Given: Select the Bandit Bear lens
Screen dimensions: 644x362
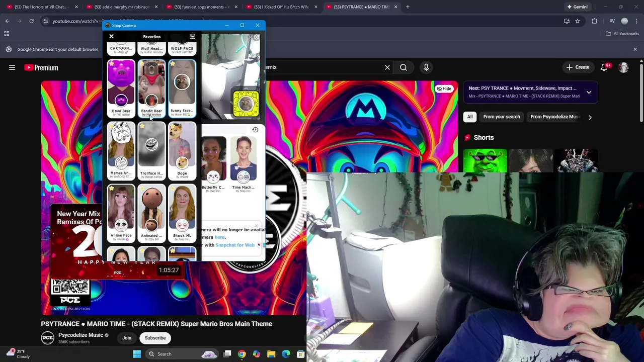Looking at the screenshot, I should tap(151, 88).
